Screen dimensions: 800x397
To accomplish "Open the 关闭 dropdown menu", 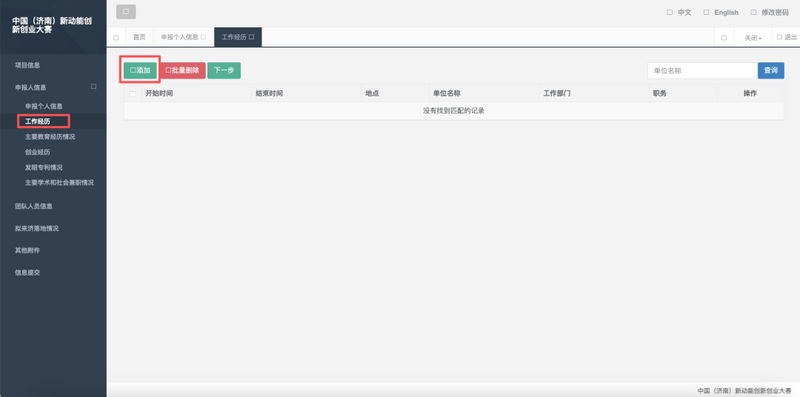I will point(753,38).
